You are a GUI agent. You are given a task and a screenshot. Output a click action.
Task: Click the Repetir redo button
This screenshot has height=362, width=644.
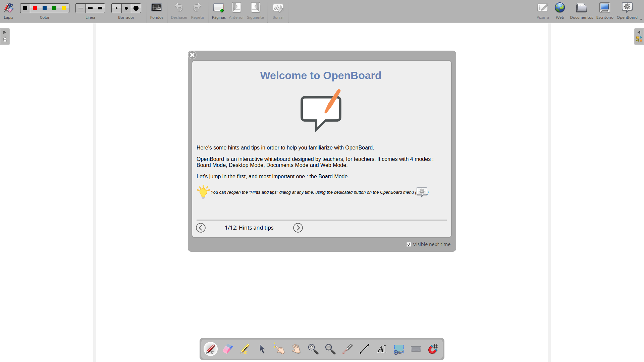(198, 11)
